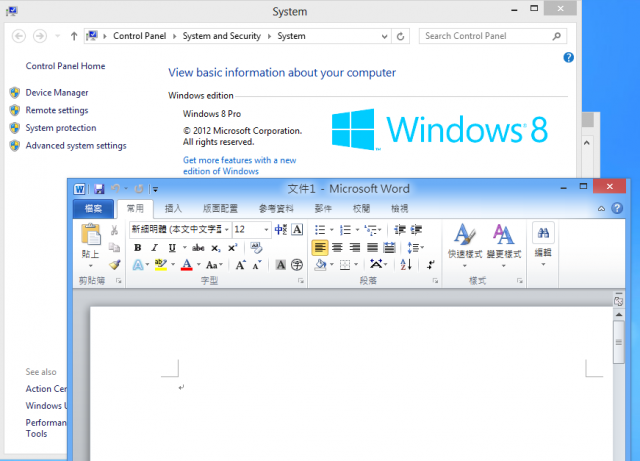Open Device Manager link
The width and height of the screenshot is (640, 461).
click(x=57, y=93)
